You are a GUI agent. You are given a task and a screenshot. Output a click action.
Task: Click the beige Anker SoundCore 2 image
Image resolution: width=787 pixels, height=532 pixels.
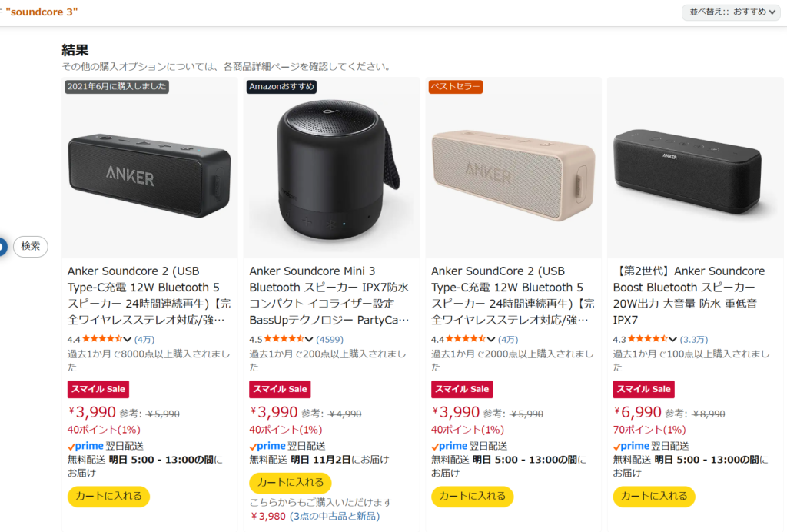[513, 170]
